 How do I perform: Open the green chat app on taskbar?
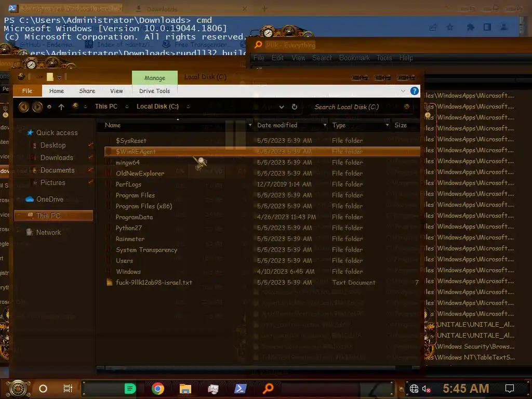point(130,389)
